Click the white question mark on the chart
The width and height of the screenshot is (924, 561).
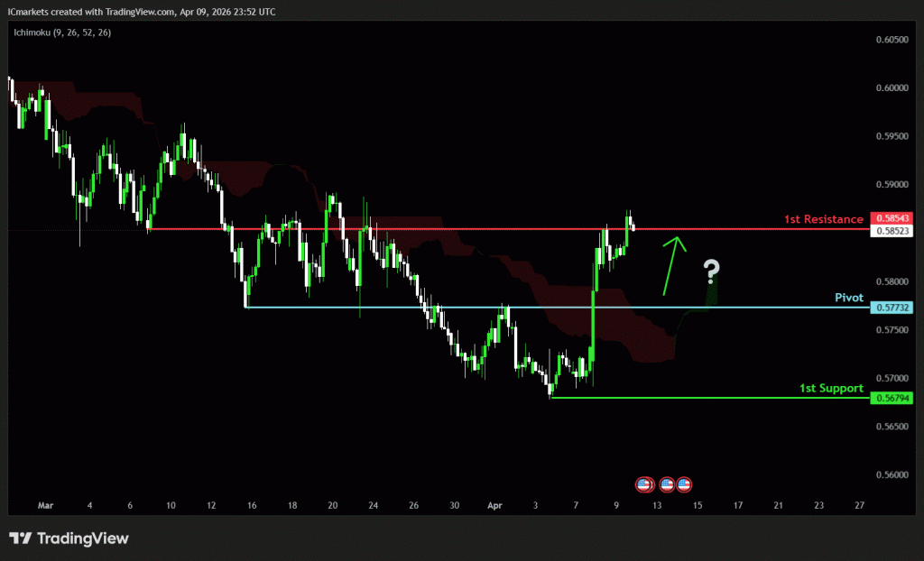pyautogui.click(x=712, y=270)
